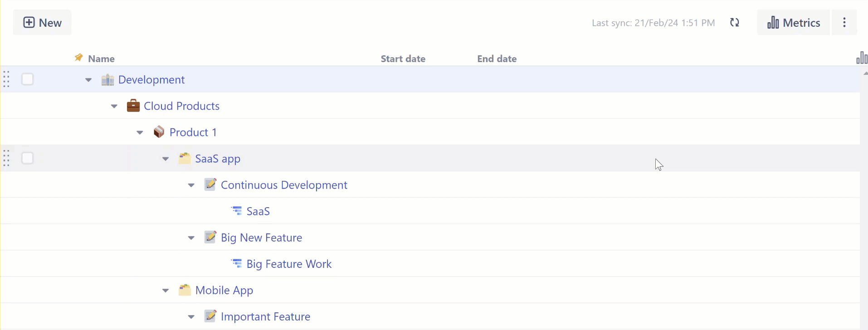Click the Product 1 box icon

(x=159, y=132)
